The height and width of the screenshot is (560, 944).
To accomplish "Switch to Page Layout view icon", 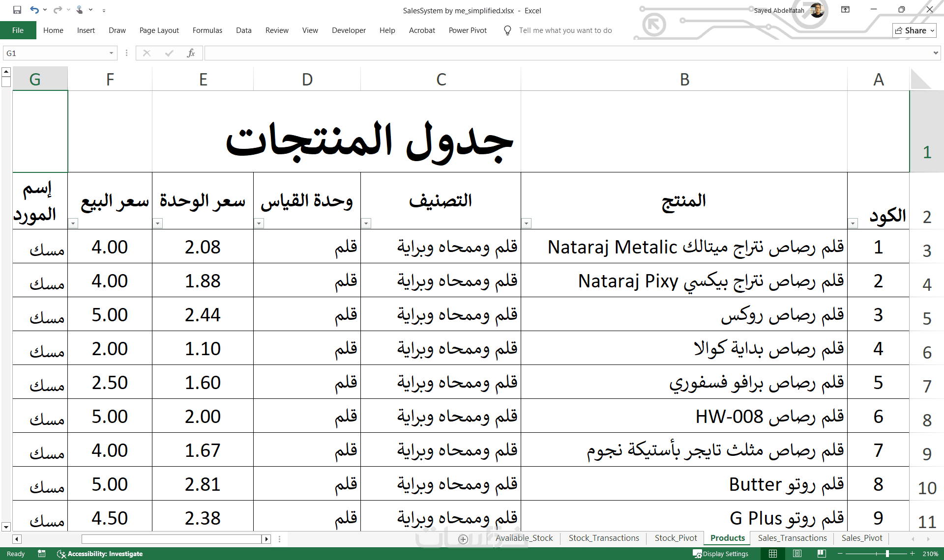I will [797, 554].
